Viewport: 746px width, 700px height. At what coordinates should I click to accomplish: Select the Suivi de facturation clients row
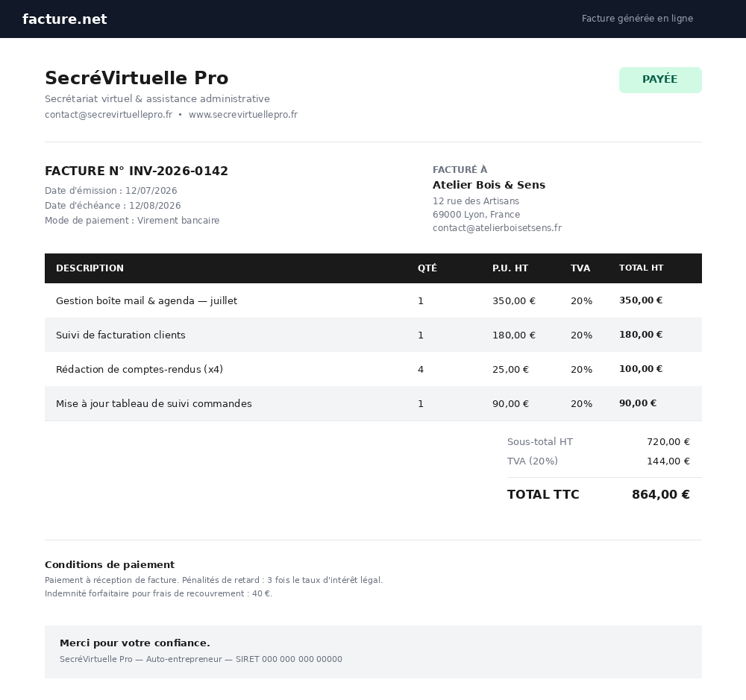[373, 335]
